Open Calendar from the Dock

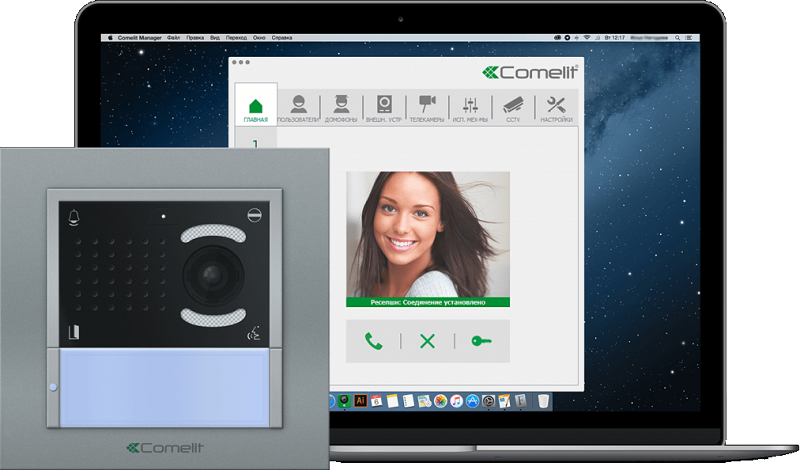376,401
